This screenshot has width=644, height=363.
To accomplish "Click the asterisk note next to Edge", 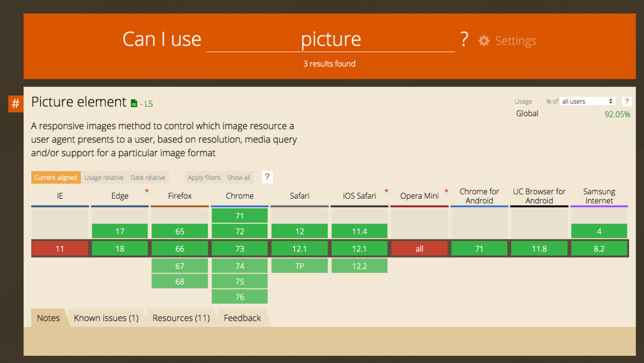I will pos(147,191).
